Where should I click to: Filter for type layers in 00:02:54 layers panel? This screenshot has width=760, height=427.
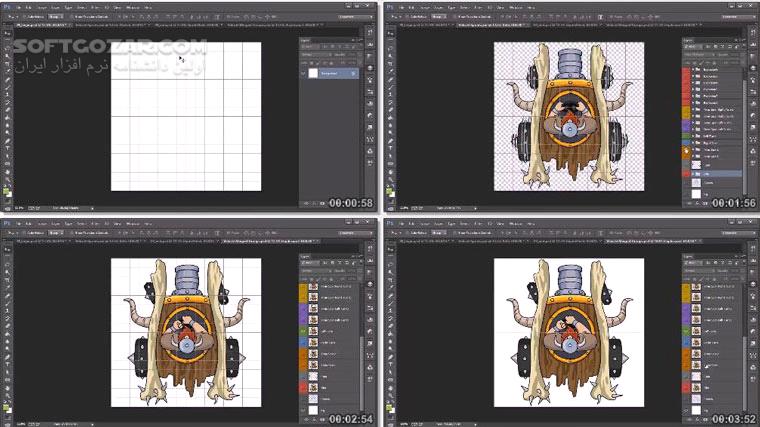(339, 263)
